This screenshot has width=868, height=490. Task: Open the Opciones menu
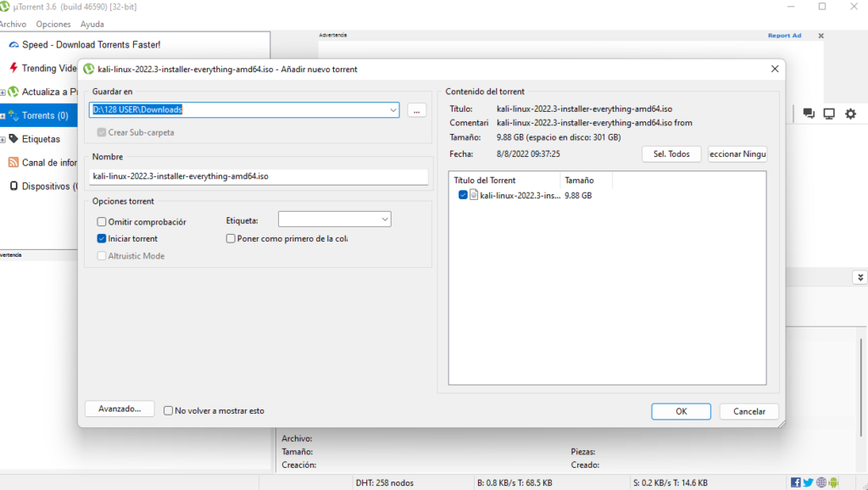pos(53,24)
